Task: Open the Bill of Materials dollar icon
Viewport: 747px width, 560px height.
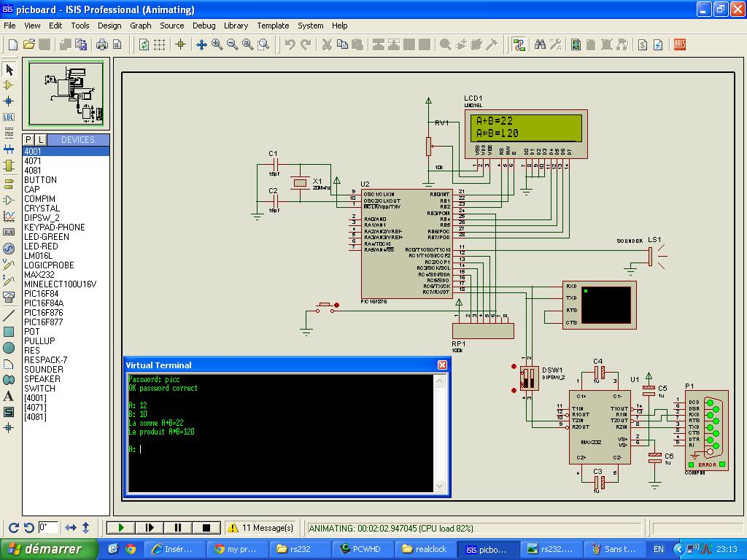Action: click(x=643, y=44)
